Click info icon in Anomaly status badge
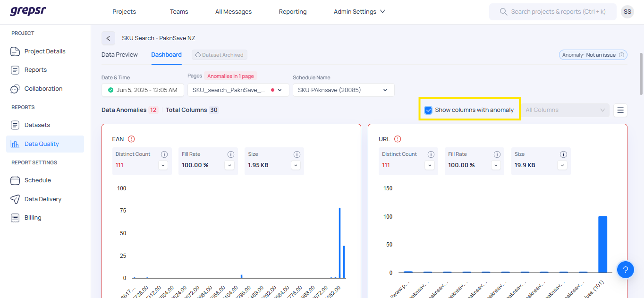The image size is (644, 298). pos(621,55)
